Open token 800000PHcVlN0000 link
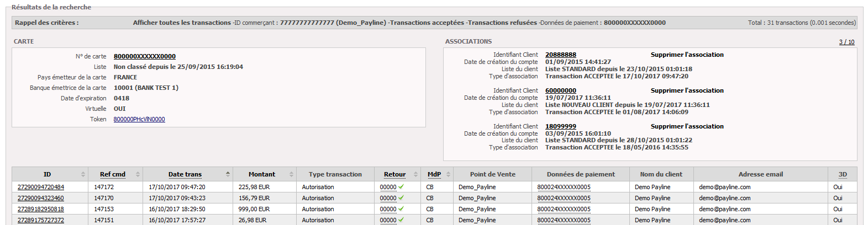Screen dimensions: 868x225 coord(139,119)
